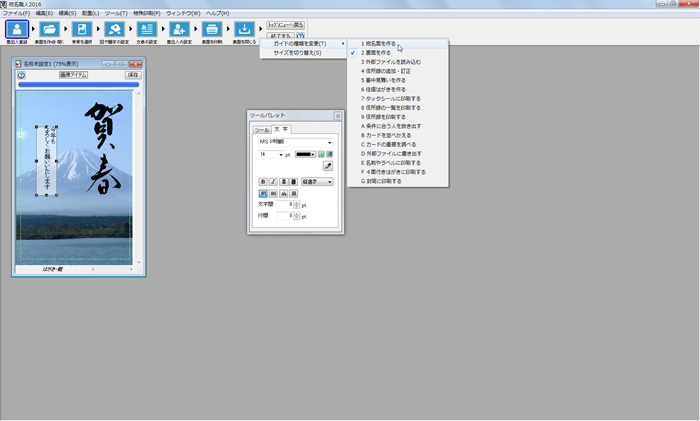
Task: Select the 背景を選択 background icon
Action: (82, 30)
